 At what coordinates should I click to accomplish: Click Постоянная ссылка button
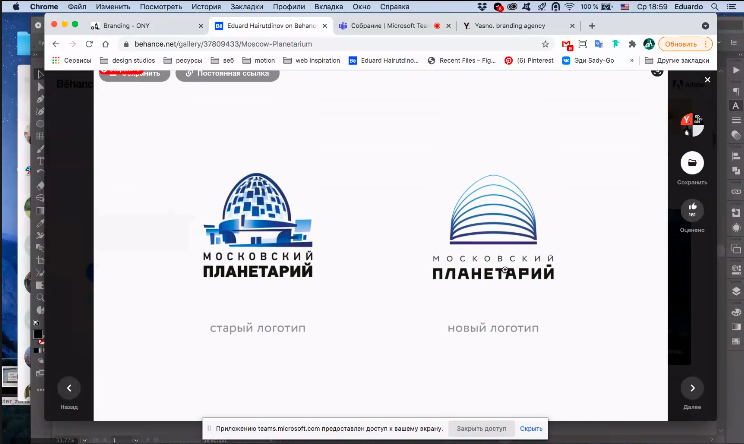(227, 74)
